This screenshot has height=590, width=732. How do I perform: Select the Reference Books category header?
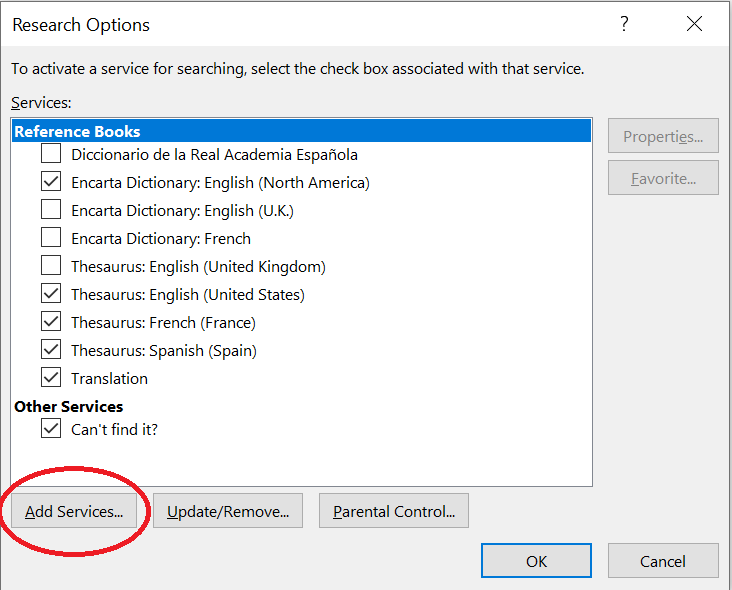[x=302, y=131]
